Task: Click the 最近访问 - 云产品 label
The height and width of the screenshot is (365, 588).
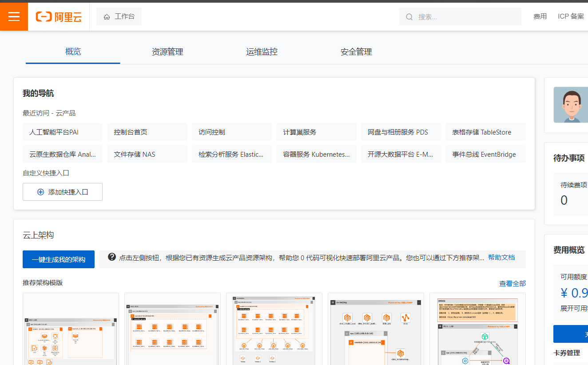Action: point(49,113)
